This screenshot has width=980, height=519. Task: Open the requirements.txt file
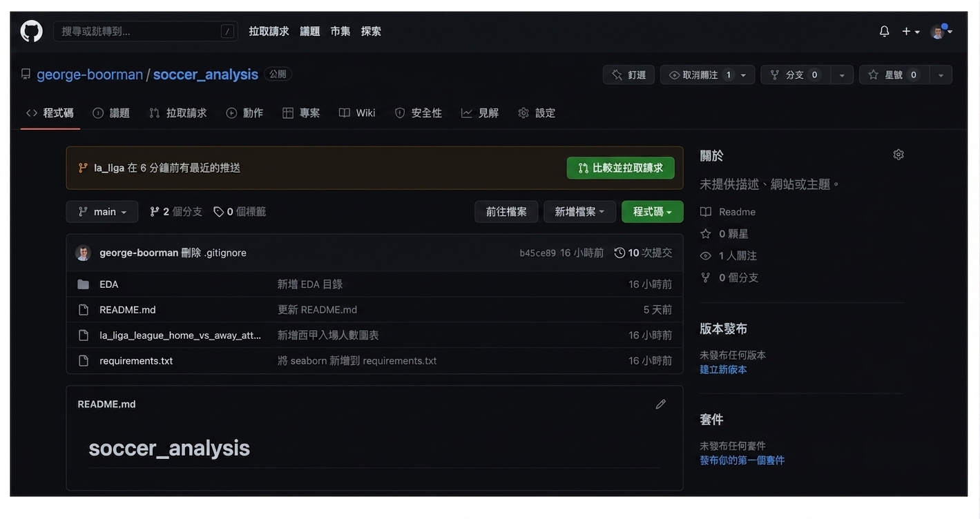tap(136, 361)
